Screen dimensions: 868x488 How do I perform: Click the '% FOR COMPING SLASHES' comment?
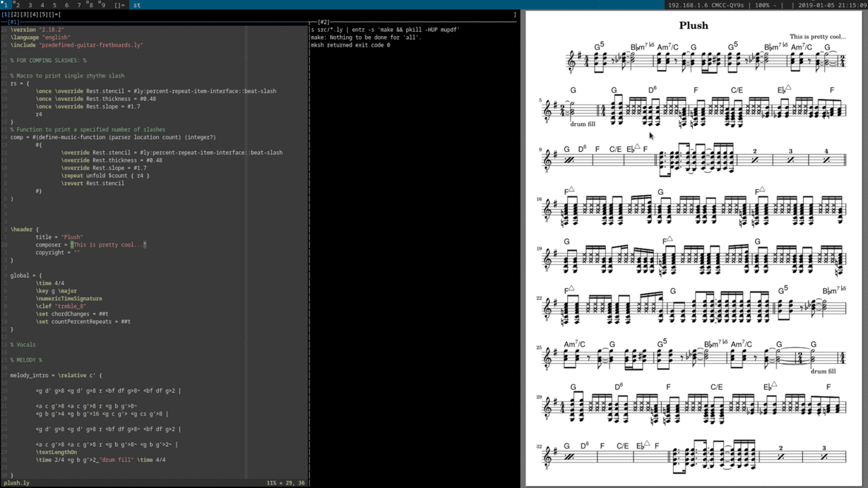pos(48,61)
